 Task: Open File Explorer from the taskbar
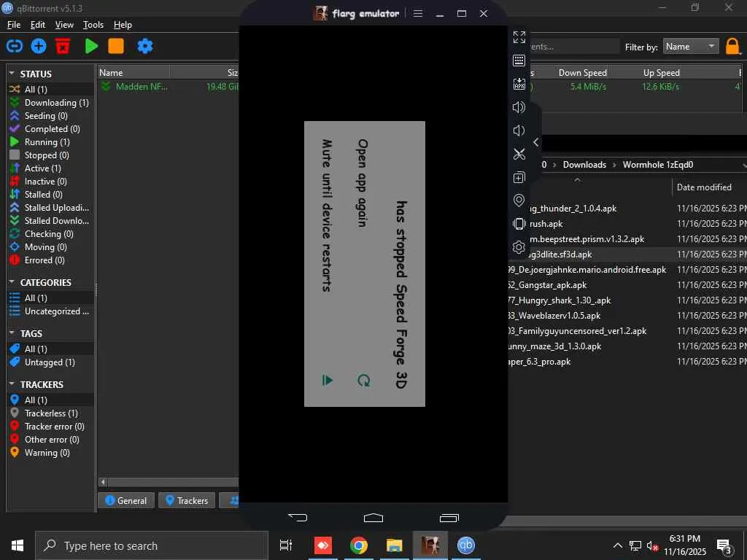point(394,545)
